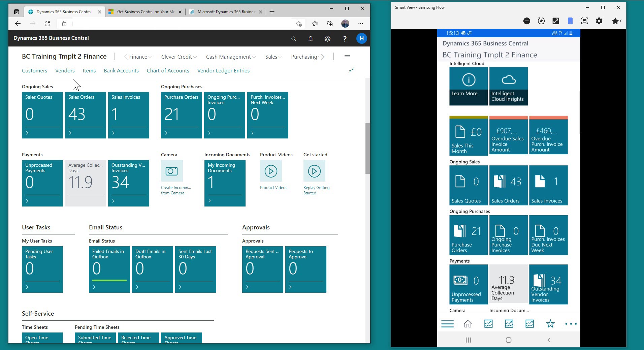
Task: Open the Purchasing menu
Action: tap(304, 57)
